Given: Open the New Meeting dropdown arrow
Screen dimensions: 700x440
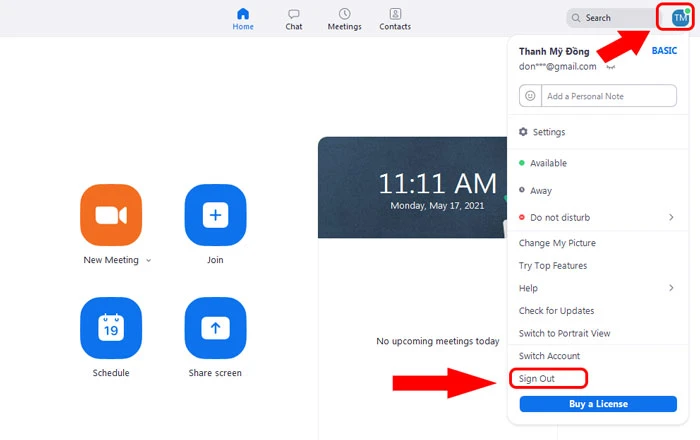Looking at the screenshot, I should click(149, 260).
